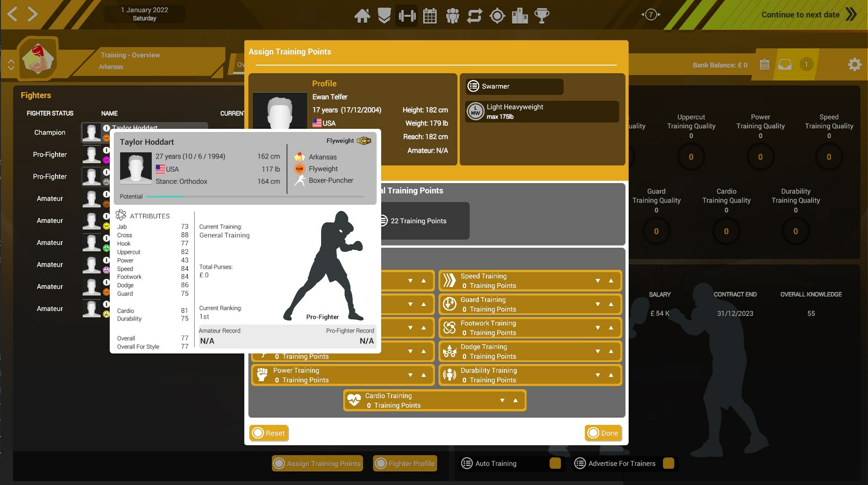Open the inbox tray icon

pyautogui.click(x=785, y=65)
